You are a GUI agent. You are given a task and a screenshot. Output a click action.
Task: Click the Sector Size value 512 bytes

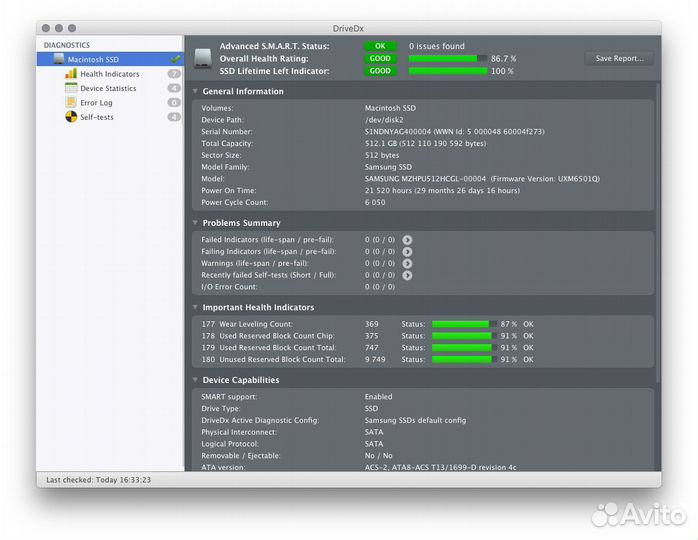click(382, 155)
